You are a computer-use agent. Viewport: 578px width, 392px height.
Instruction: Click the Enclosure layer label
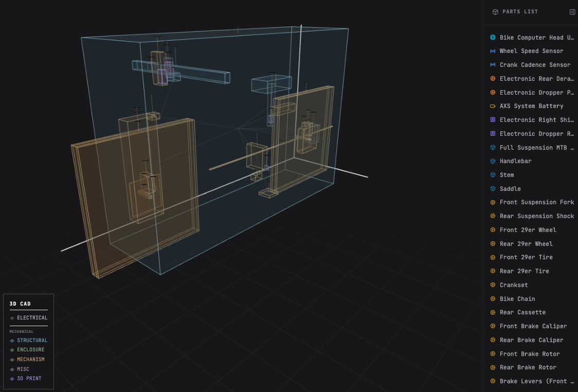31,350
